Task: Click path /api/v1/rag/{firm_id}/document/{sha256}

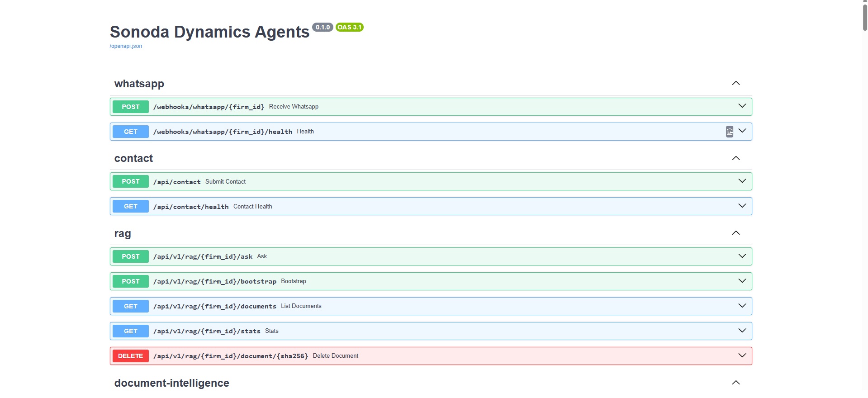Action: [x=231, y=356]
